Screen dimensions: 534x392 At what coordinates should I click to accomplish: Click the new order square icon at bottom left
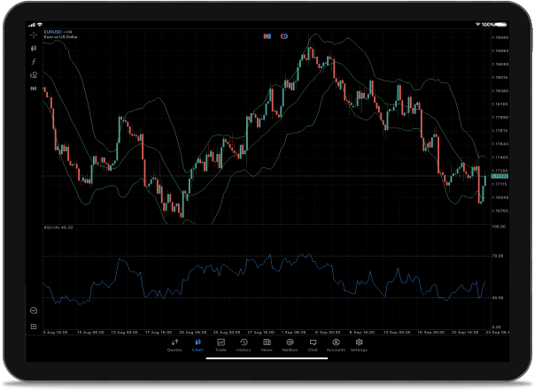(34, 327)
